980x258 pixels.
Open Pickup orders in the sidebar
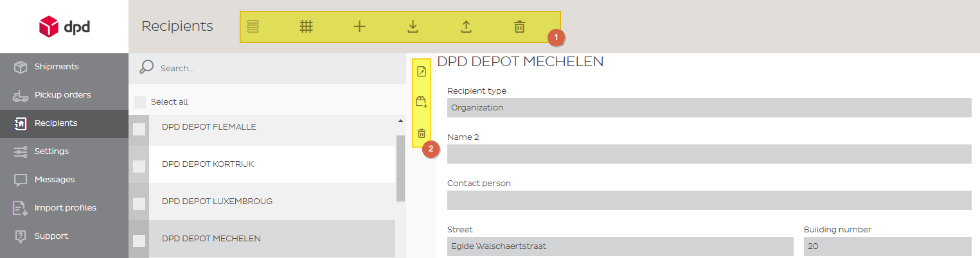click(x=64, y=95)
